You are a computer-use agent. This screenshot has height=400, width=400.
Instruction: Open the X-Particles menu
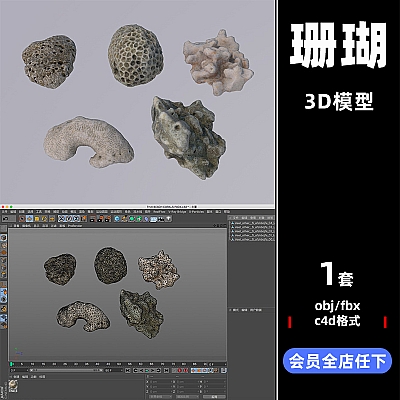(x=197, y=211)
